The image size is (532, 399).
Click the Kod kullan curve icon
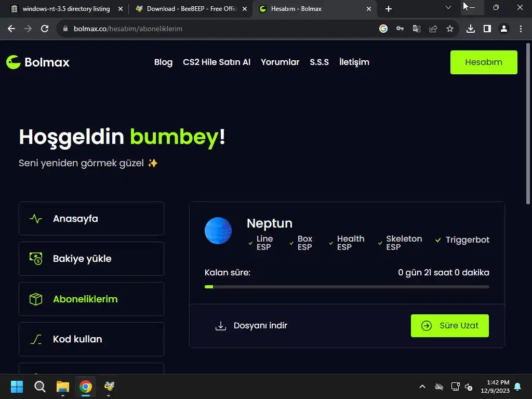click(x=36, y=339)
